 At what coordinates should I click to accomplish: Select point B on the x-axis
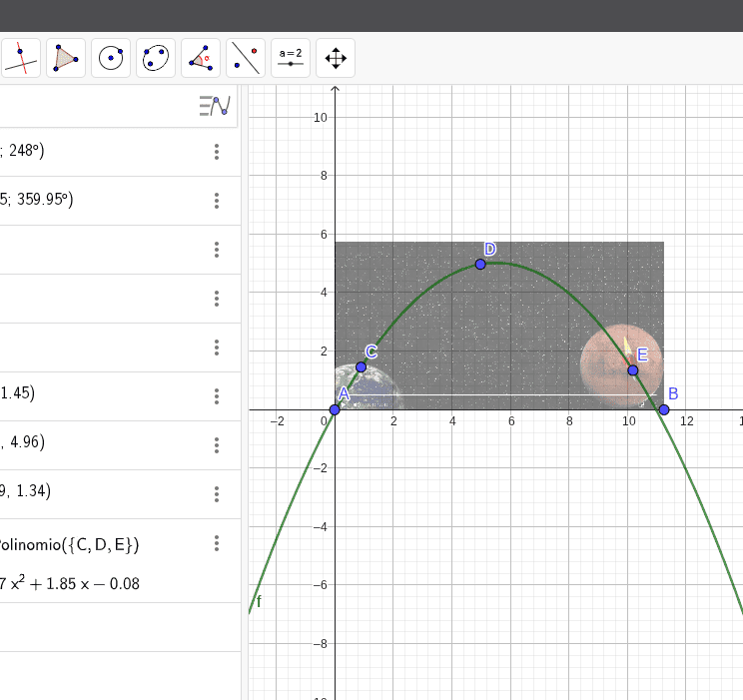664,409
